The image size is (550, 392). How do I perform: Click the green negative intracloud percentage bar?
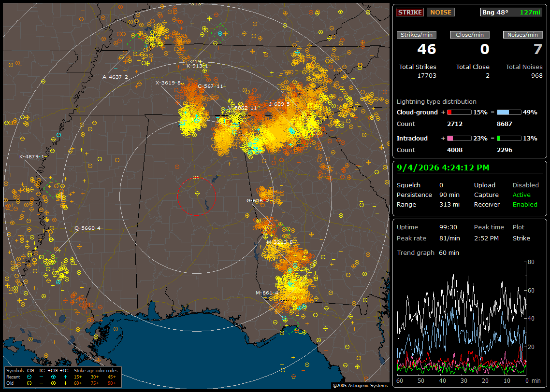pos(509,139)
